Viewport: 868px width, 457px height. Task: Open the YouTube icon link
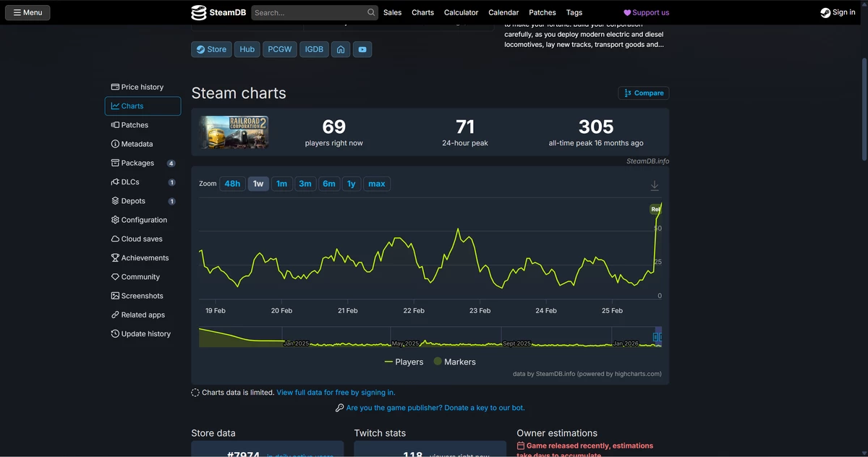[362, 49]
